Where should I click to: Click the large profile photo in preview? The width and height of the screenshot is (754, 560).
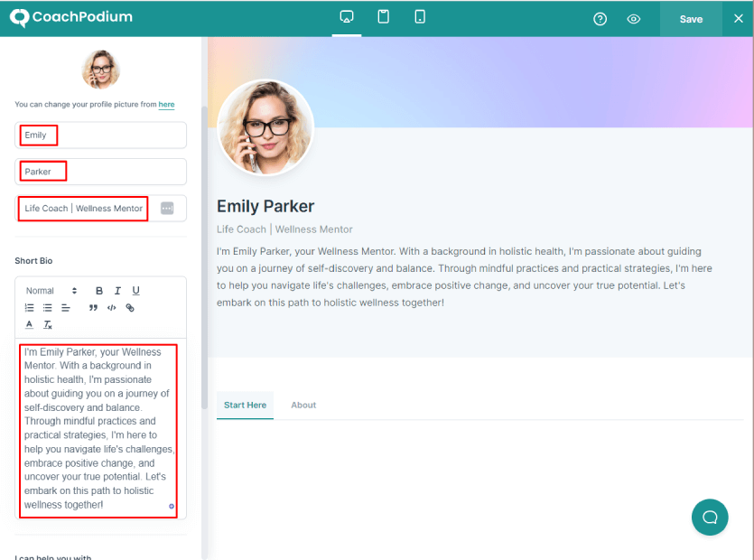[x=265, y=127]
